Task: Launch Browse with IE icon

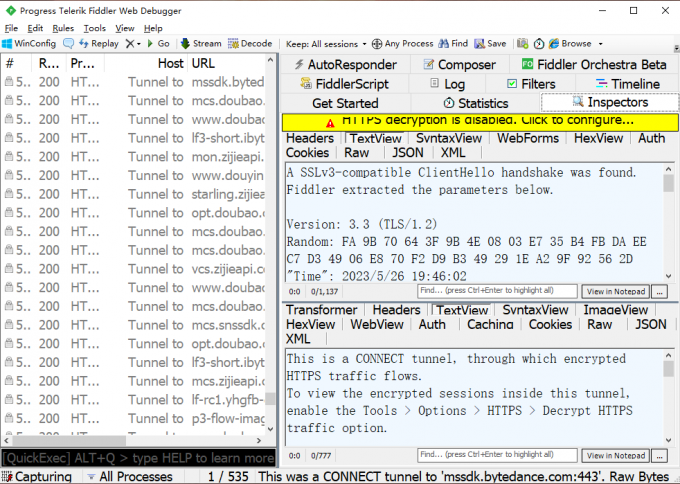Action: click(x=570, y=44)
